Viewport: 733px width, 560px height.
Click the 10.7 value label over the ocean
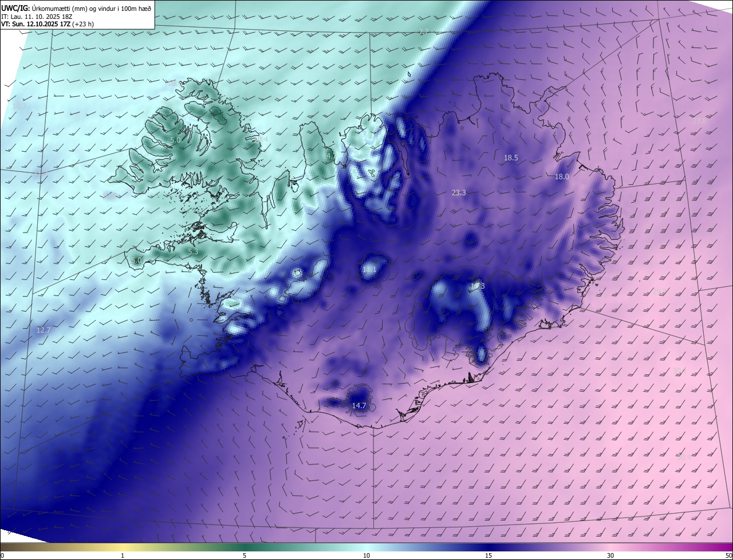click(19, 107)
